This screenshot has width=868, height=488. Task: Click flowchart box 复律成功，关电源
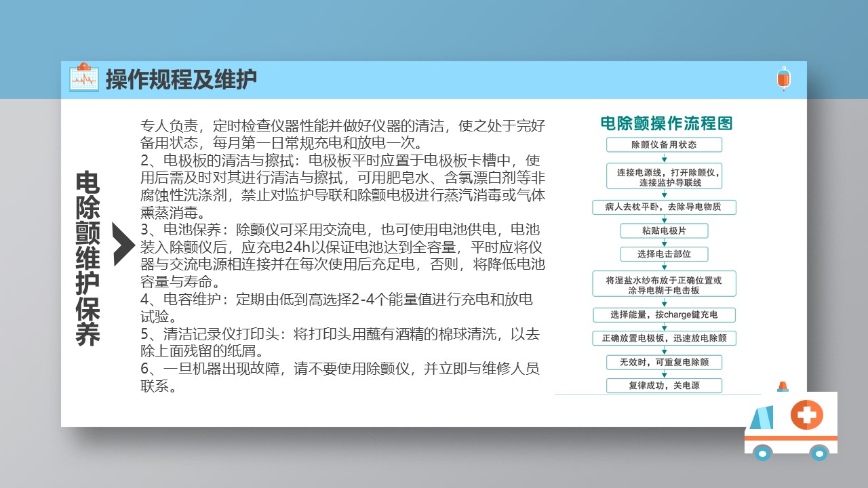[x=664, y=386]
